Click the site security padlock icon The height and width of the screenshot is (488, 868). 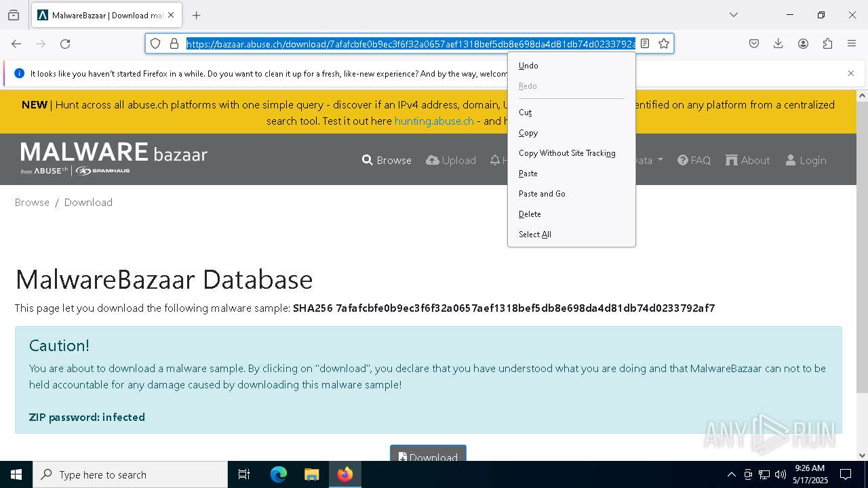pos(174,43)
